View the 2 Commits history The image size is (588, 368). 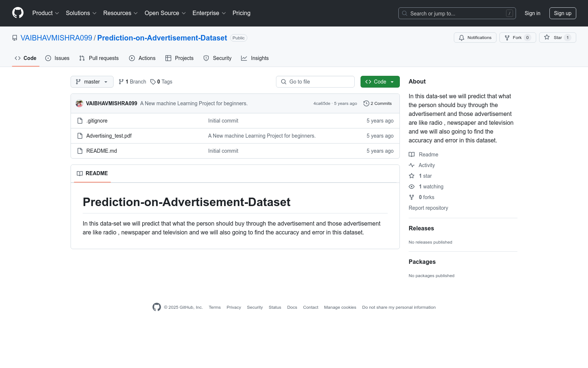tap(377, 103)
